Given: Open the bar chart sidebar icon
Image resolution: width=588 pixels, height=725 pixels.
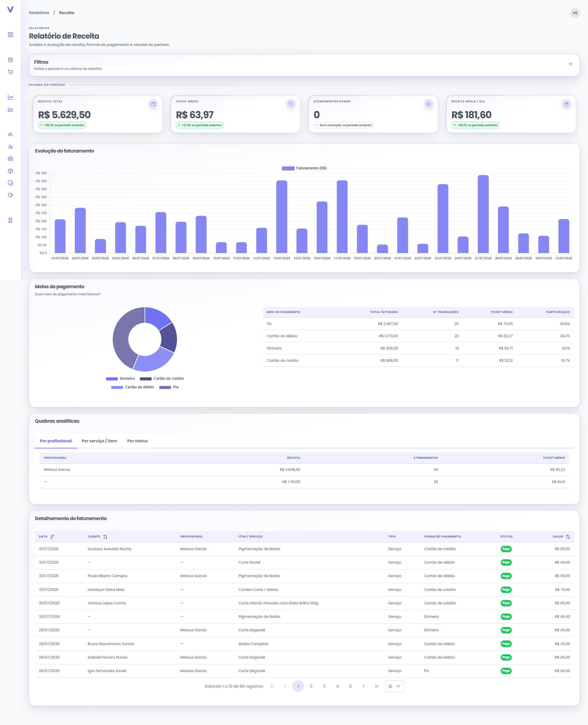Looking at the screenshot, I should [x=10, y=109].
